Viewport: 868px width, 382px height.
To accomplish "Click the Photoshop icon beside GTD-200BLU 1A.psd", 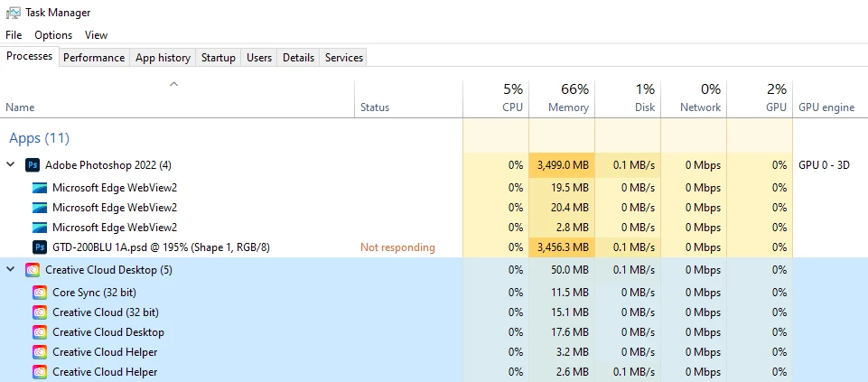I will point(40,247).
